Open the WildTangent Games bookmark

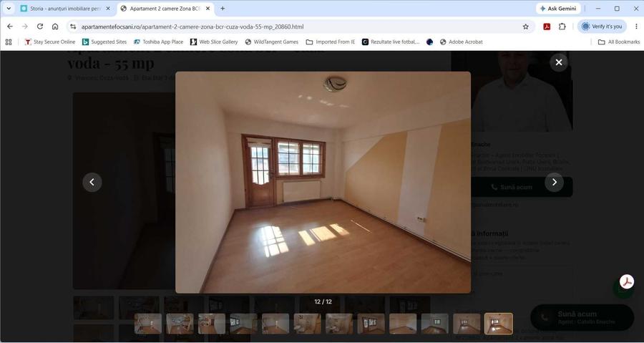(x=271, y=42)
